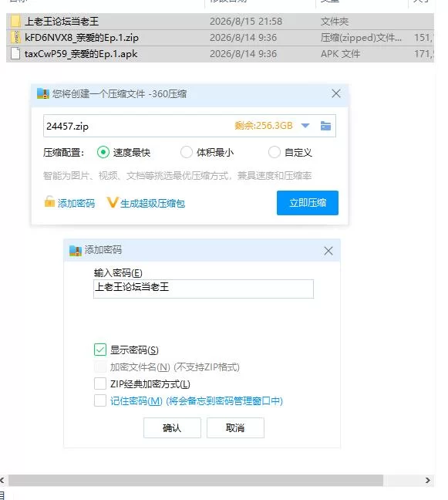Click the 输入密码 password input field
The height and width of the screenshot is (500, 448).
[x=204, y=289]
